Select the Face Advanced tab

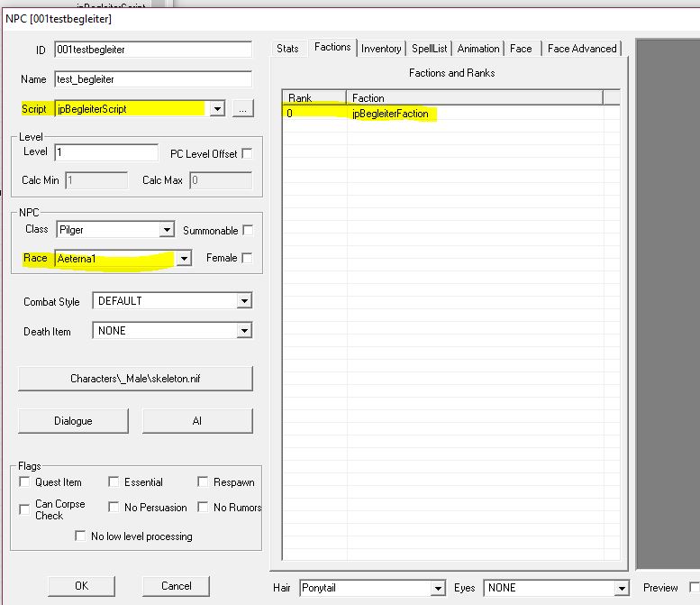pos(582,49)
